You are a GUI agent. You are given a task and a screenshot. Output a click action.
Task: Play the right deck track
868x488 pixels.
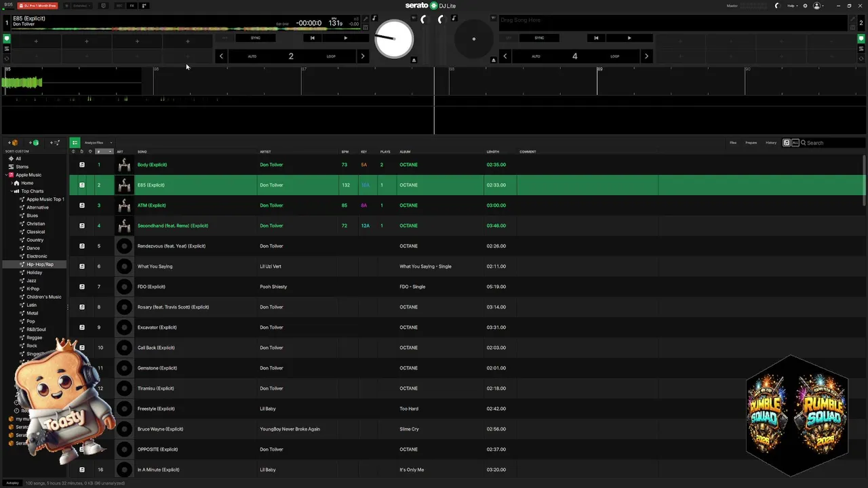tap(629, 38)
